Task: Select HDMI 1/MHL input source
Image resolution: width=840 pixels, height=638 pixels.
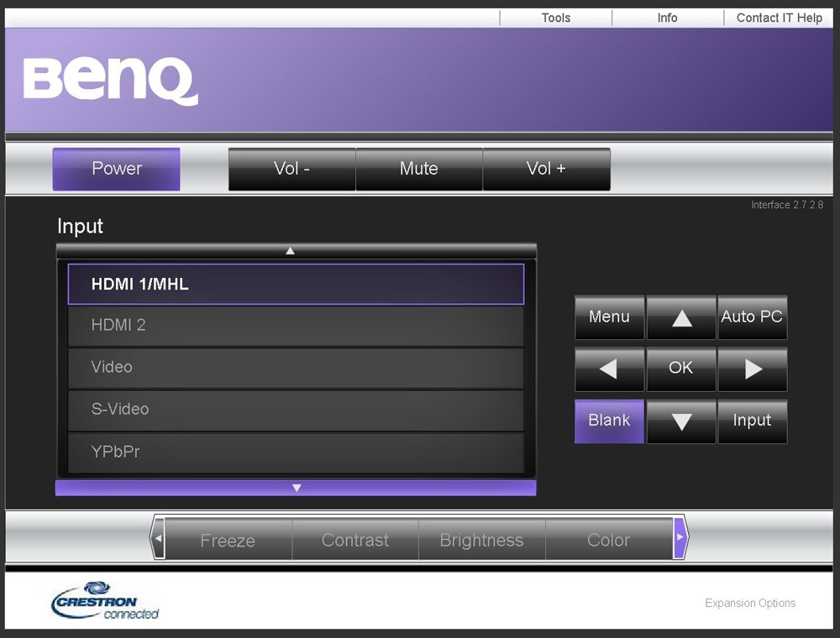Action: pyautogui.click(x=296, y=285)
